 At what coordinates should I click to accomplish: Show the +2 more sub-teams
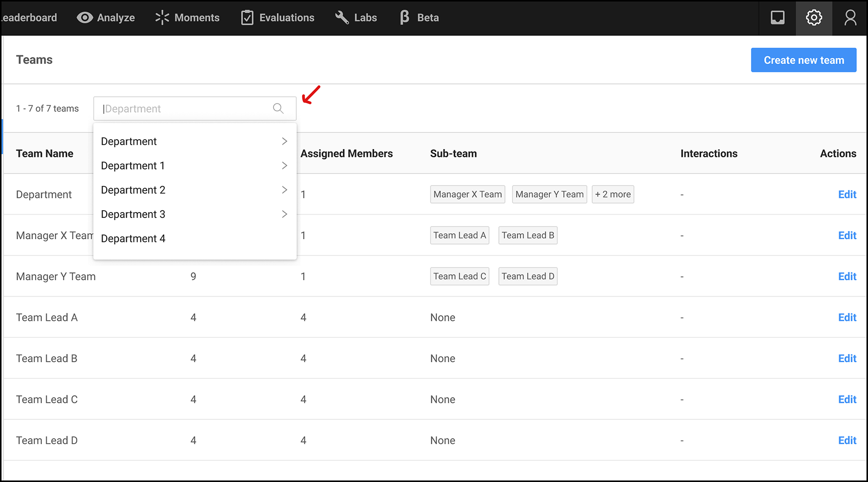tap(613, 194)
